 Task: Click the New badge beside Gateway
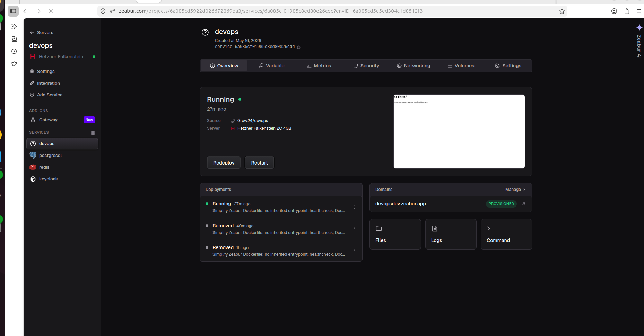click(x=89, y=120)
